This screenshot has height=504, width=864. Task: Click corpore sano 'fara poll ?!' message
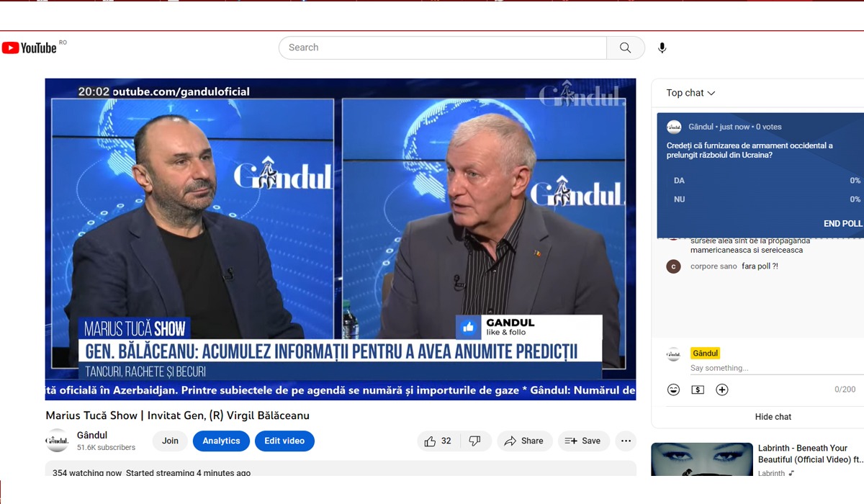(760, 266)
